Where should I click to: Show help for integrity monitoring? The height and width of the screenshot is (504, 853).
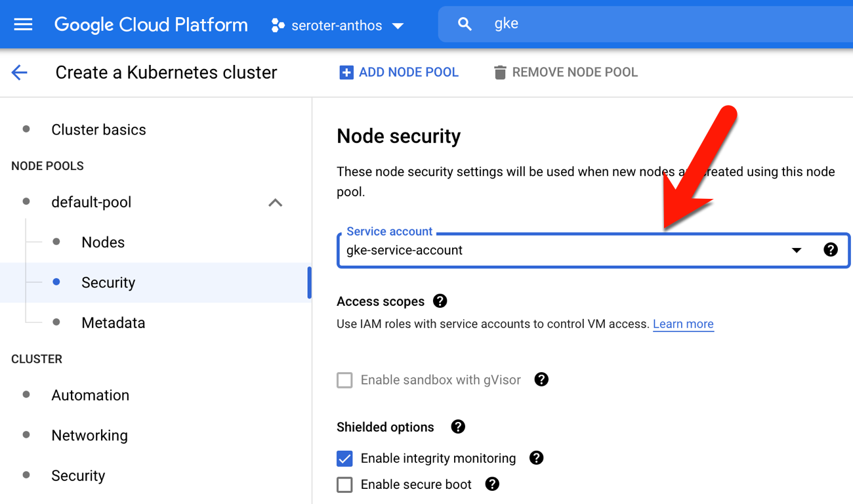click(x=536, y=458)
